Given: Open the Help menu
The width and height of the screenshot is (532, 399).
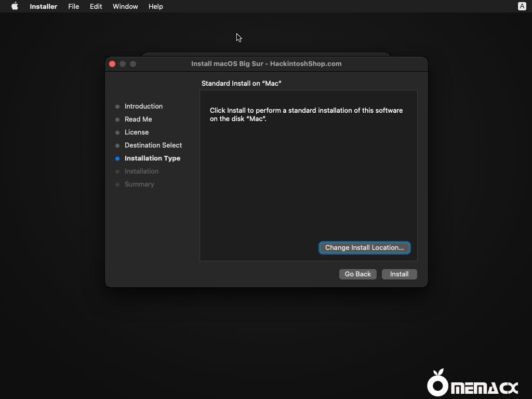Looking at the screenshot, I should pyautogui.click(x=155, y=6).
